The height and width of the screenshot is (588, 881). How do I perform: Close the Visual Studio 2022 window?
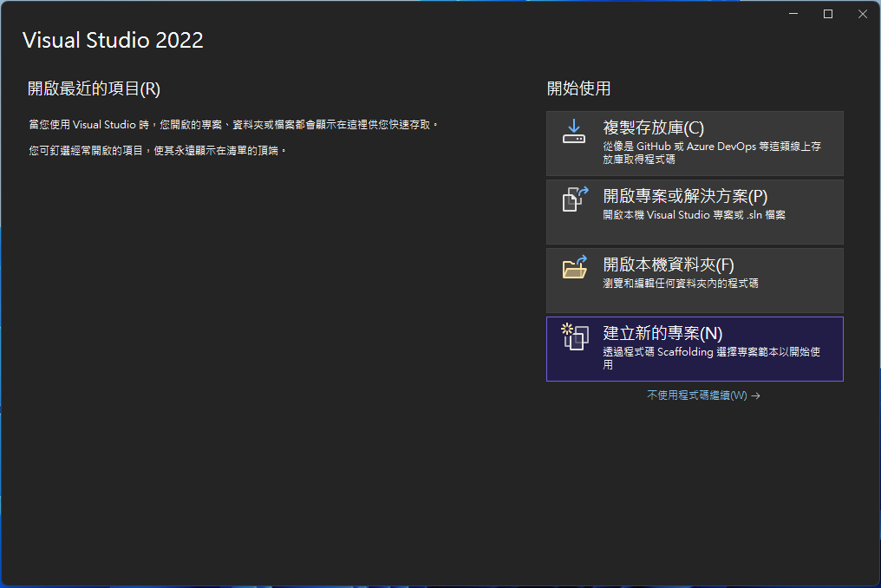(863, 14)
